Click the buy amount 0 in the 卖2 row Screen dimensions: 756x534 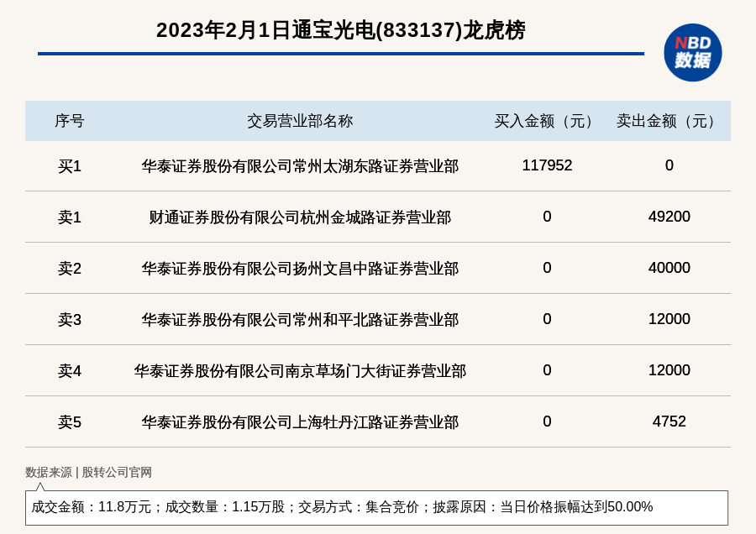[x=547, y=268]
